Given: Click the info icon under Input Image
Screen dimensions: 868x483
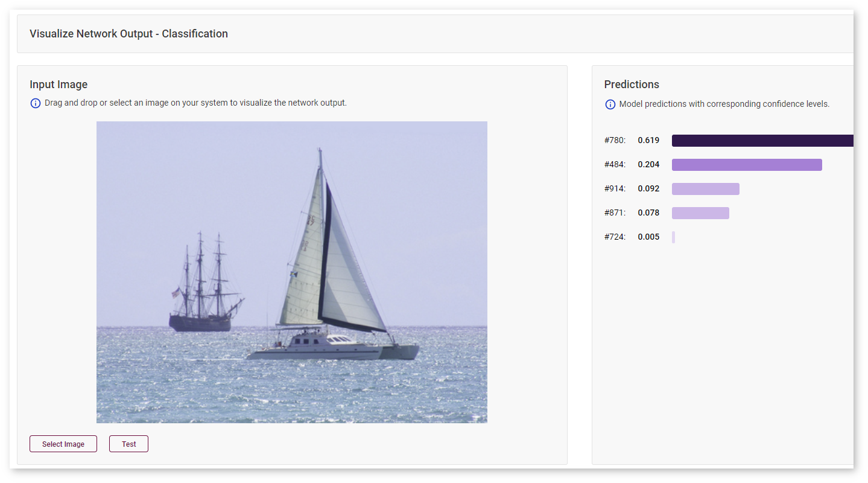Looking at the screenshot, I should (x=36, y=103).
